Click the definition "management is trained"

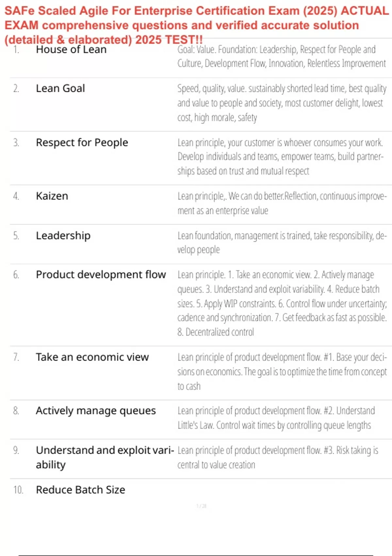[282, 242]
